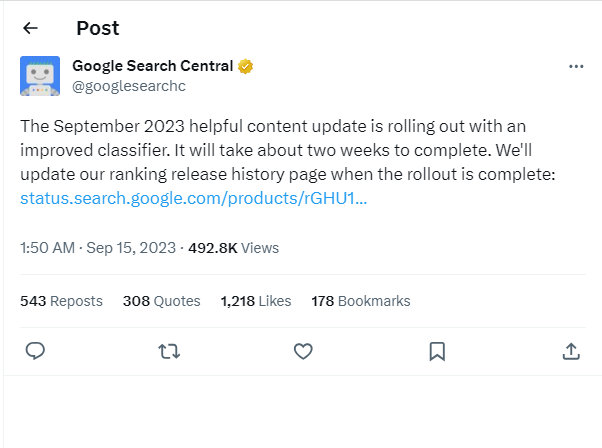The image size is (602, 448).
Task: Click the @googlesearchc handle
Action: (129, 86)
